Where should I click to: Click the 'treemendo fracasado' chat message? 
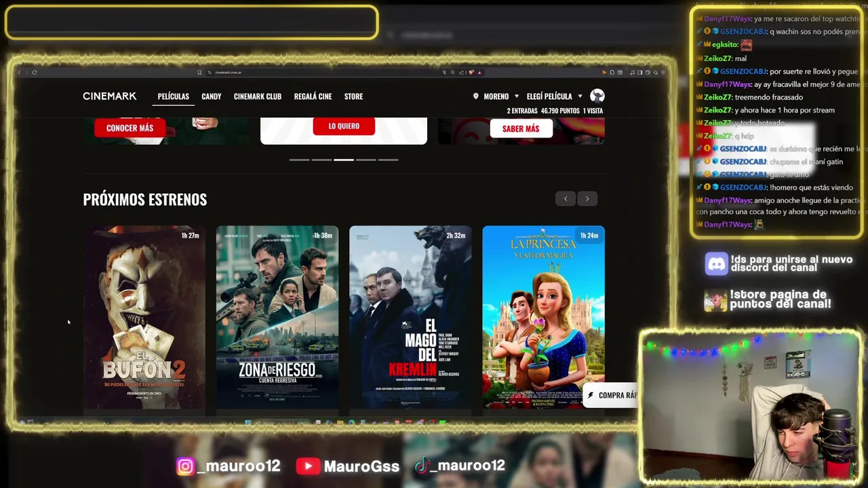[x=769, y=97]
